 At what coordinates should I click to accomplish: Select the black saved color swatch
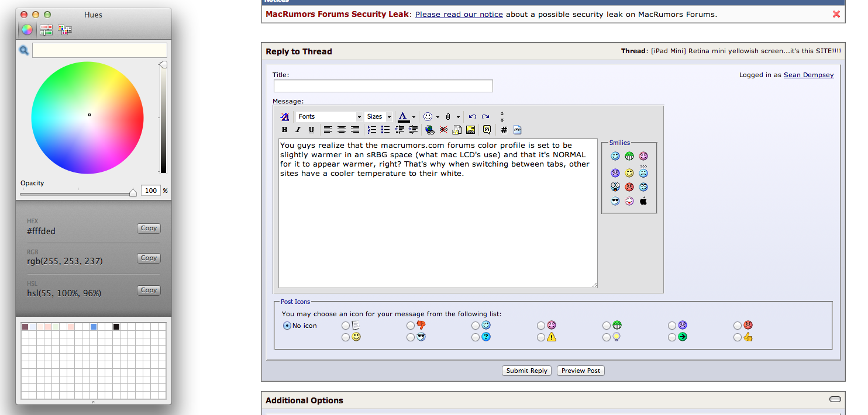[x=116, y=327]
